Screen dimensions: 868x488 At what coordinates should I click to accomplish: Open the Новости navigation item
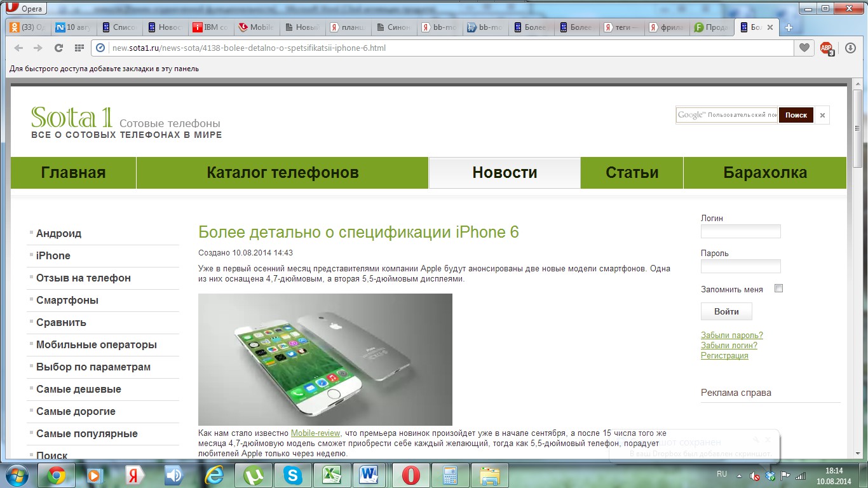(505, 173)
